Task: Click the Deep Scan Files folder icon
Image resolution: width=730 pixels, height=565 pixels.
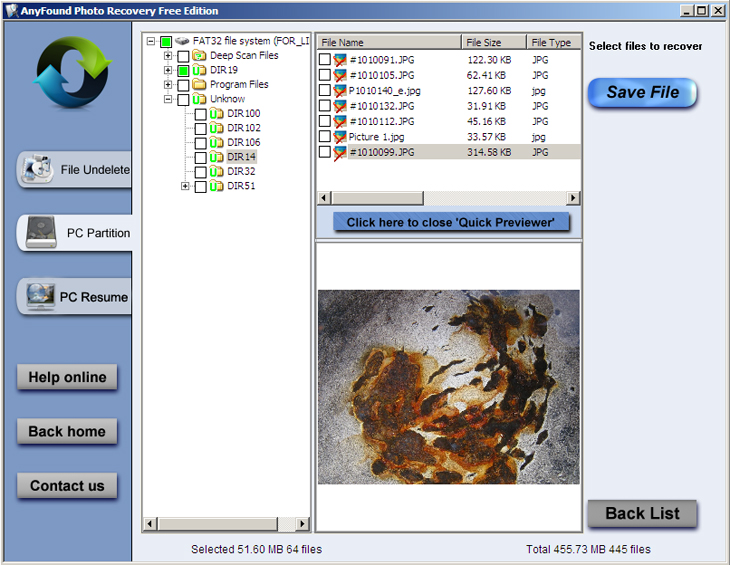Action: [199, 55]
